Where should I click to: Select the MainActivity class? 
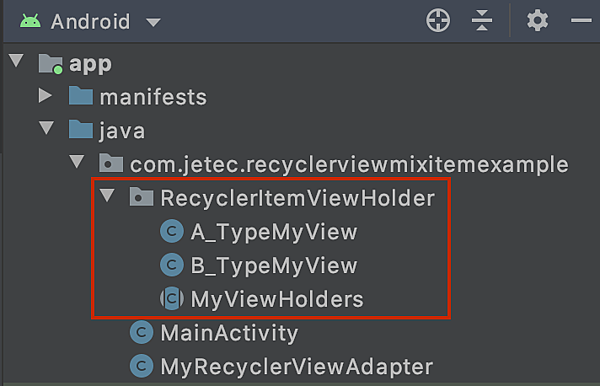pyautogui.click(x=229, y=332)
